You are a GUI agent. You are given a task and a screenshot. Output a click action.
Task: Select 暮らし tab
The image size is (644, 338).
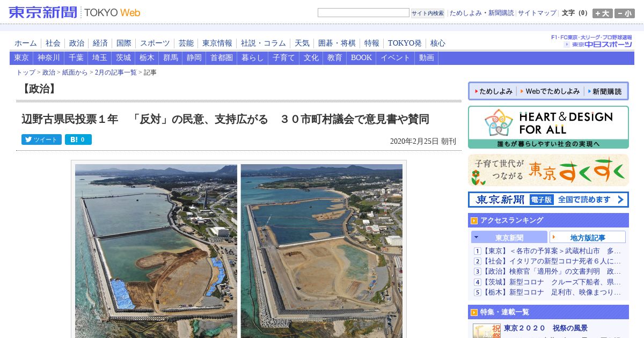point(253,58)
